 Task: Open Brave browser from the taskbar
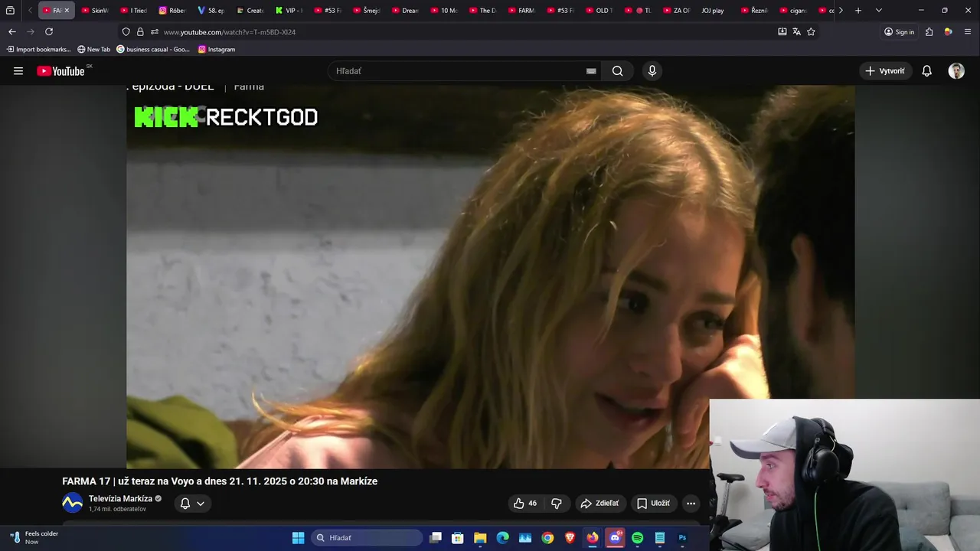pyautogui.click(x=570, y=538)
